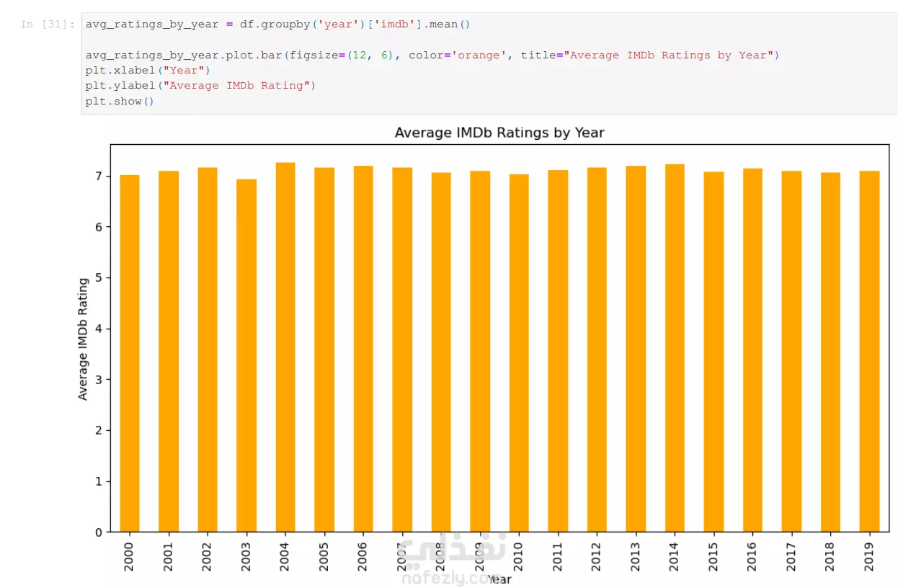Click the orange bar for year 2014
This screenshot has height=588, width=903.
pos(675,348)
